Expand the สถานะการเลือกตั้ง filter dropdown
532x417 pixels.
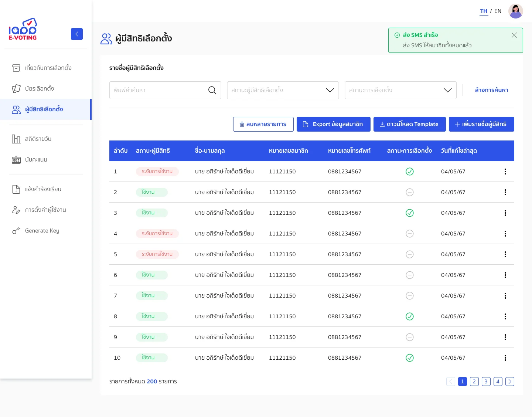[400, 90]
